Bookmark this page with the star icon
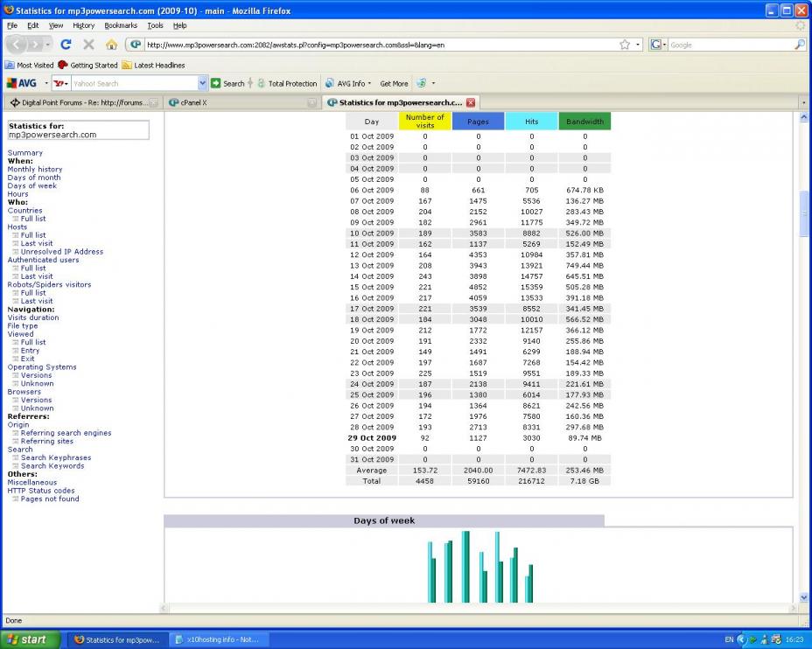Viewport: 812px width, 649px height. coord(625,45)
